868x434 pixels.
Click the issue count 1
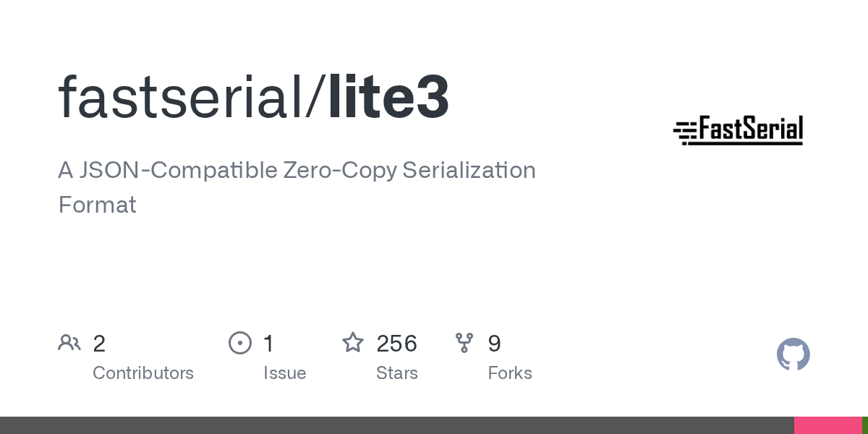[x=268, y=344]
